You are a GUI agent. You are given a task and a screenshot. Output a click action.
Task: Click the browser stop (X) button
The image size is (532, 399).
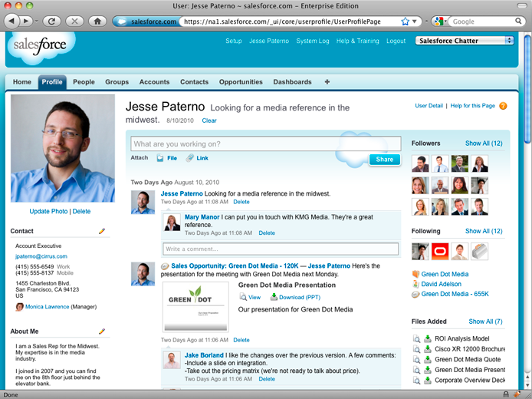pos(74,21)
